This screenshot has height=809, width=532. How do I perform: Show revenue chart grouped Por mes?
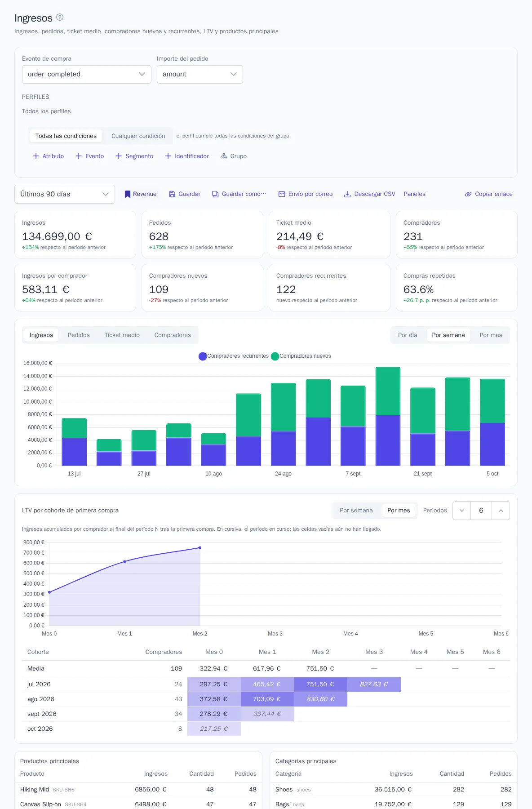[x=491, y=335]
